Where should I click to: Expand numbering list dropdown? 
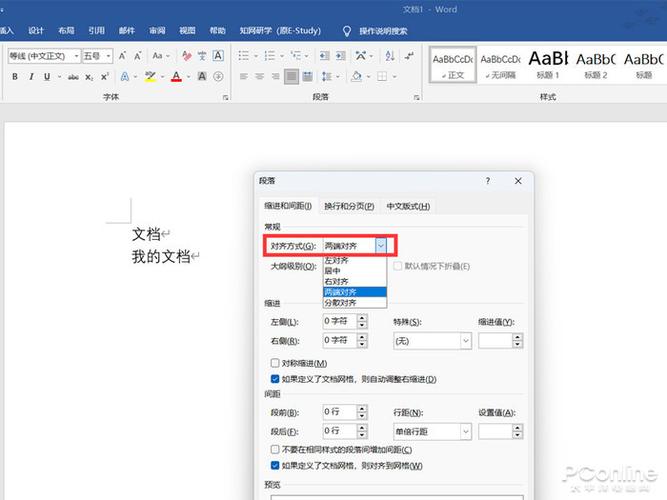282,56
